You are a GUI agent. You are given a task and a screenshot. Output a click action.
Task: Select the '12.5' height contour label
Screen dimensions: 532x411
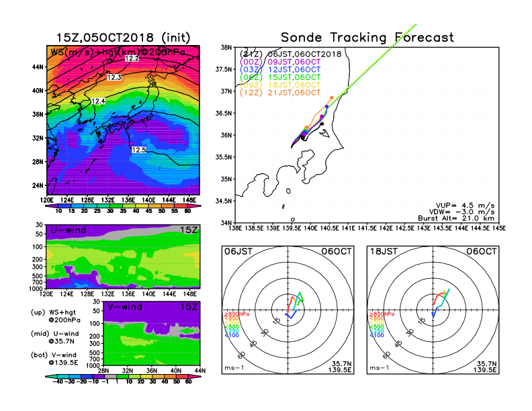(x=139, y=150)
